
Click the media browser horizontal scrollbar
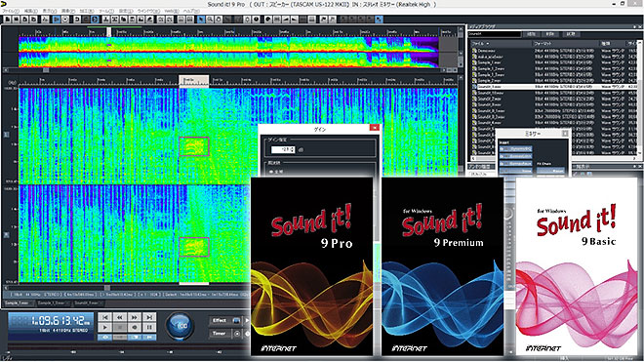(552, 158)
